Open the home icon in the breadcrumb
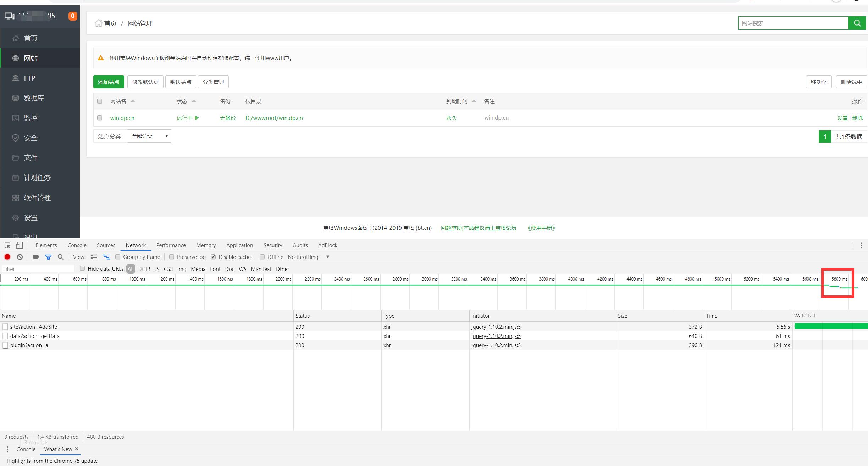This screenshot has height=466, width=868. tap(98, 23)
